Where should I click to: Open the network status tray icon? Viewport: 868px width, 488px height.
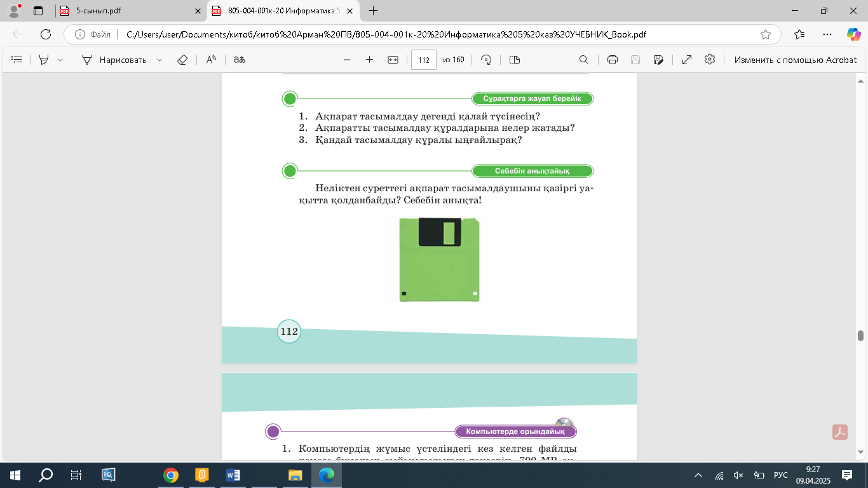click(x=719, y=475)
